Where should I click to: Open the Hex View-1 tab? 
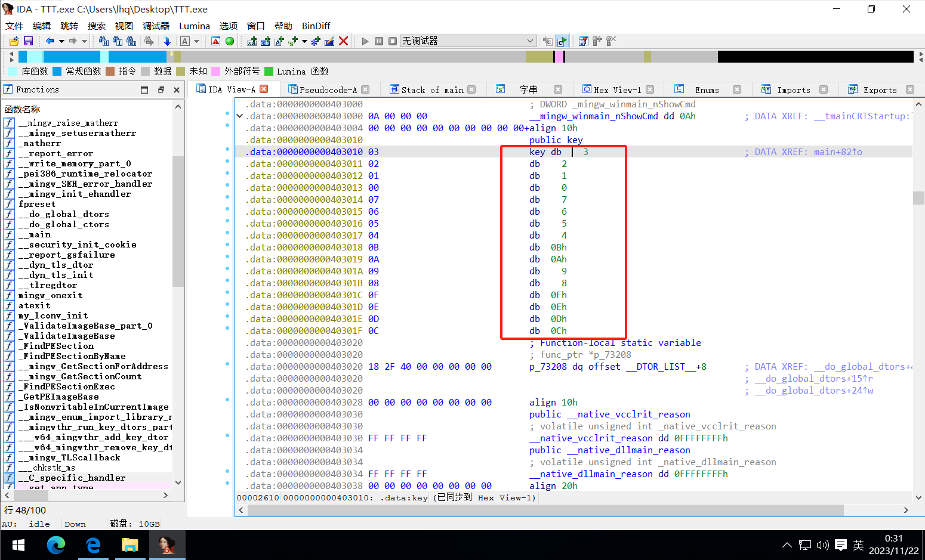click(617, 89)
